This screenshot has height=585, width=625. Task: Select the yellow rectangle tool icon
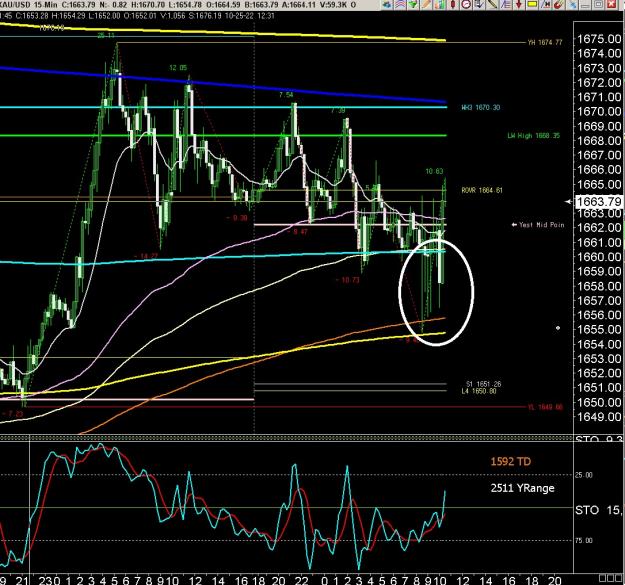[532, 4]
